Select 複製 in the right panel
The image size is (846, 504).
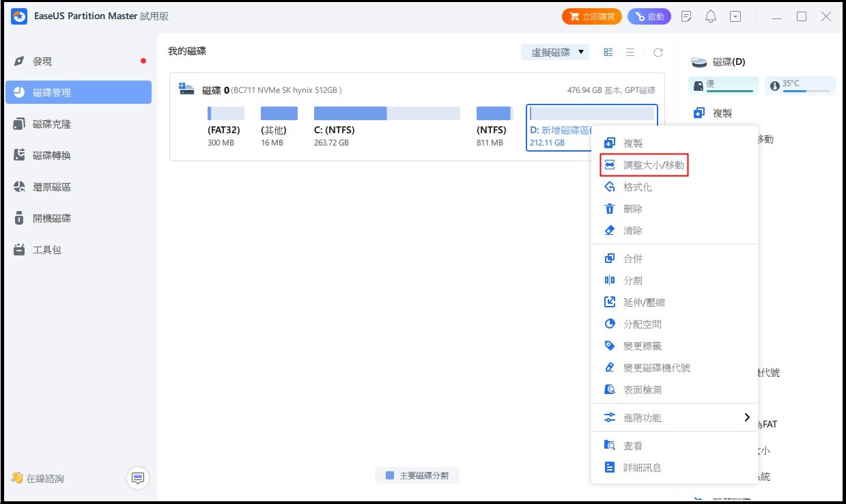(x=722, y=113)
